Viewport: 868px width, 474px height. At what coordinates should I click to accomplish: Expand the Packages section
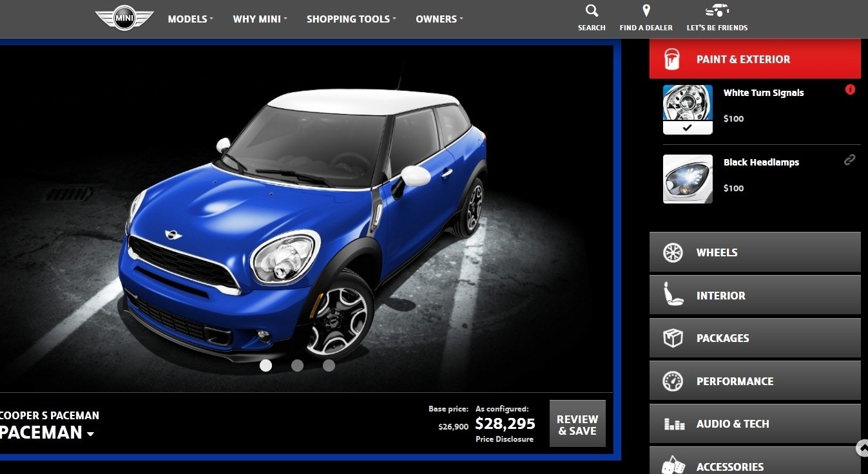[x=755, y=338]
